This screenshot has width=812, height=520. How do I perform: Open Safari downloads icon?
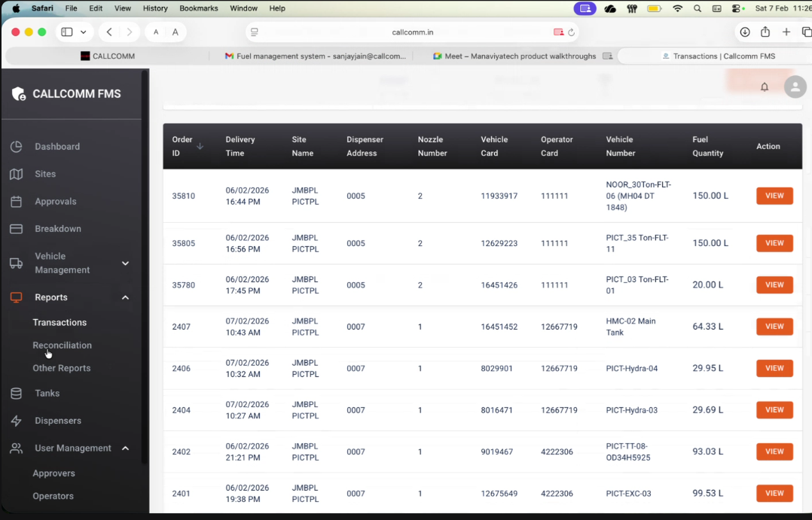pos(744,32)
